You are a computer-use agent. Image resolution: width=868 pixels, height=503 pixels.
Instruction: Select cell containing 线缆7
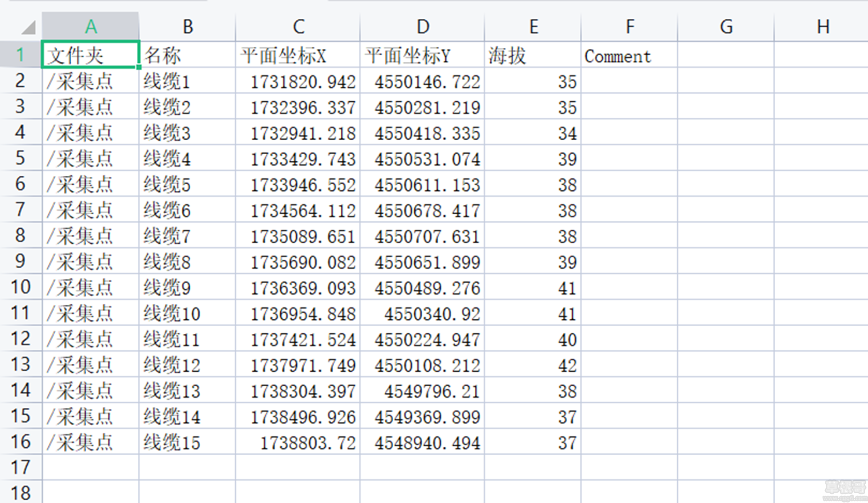pos(187,235)
